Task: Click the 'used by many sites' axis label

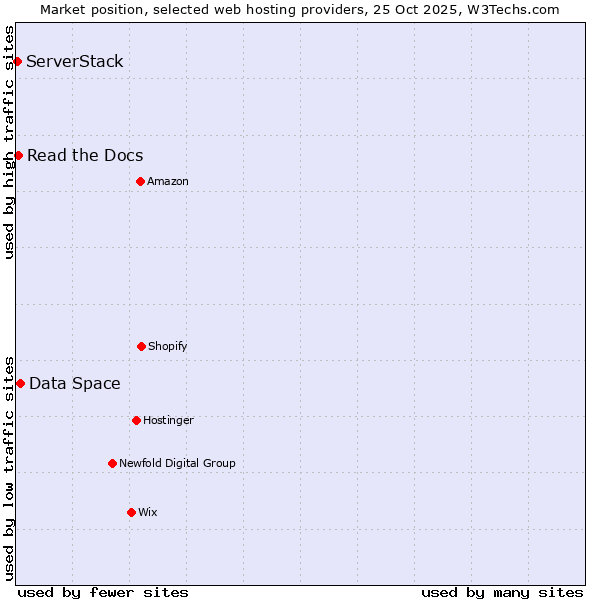Action: (x=502, y=592)
